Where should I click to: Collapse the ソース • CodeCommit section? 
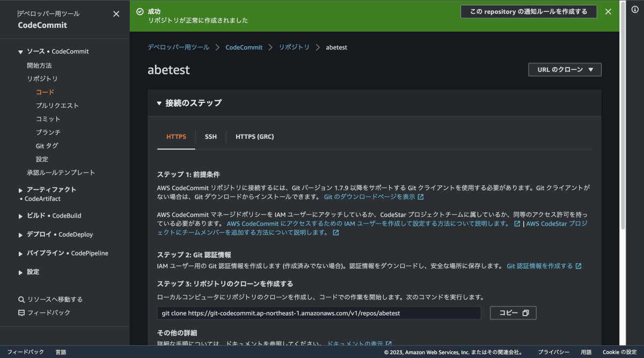21,52
